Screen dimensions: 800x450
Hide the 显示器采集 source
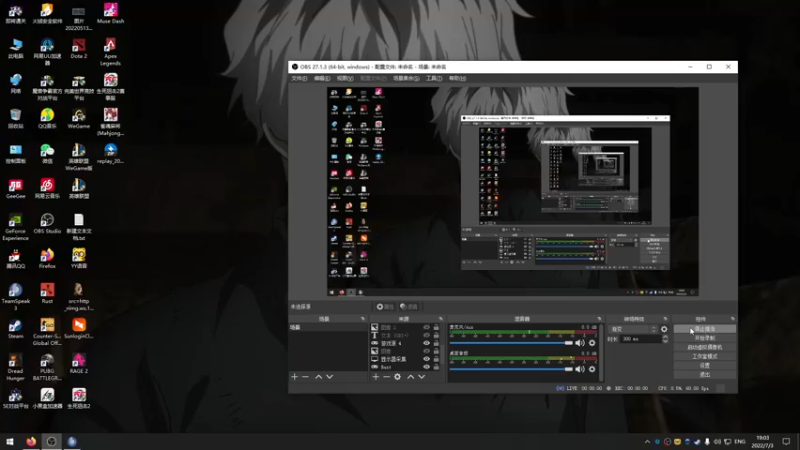click(x=427, y=359)
